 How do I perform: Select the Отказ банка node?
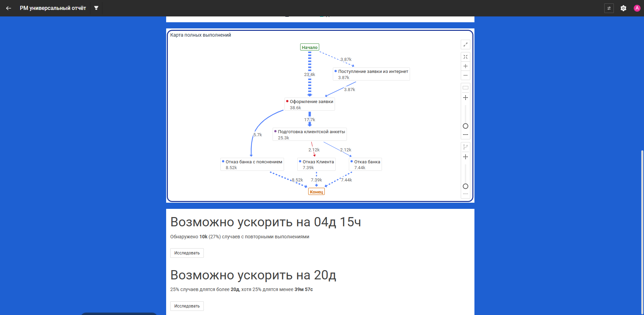(x=366, y=165)
